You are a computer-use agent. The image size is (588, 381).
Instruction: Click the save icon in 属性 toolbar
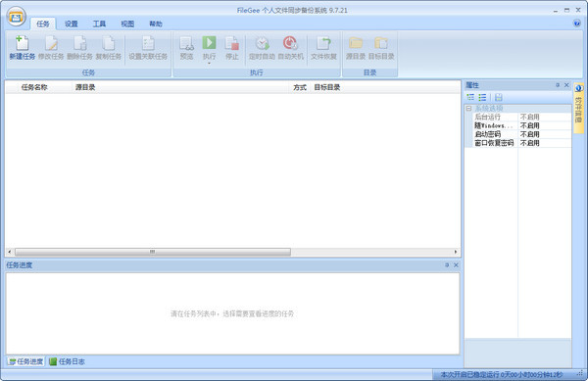tap(499, 97)
